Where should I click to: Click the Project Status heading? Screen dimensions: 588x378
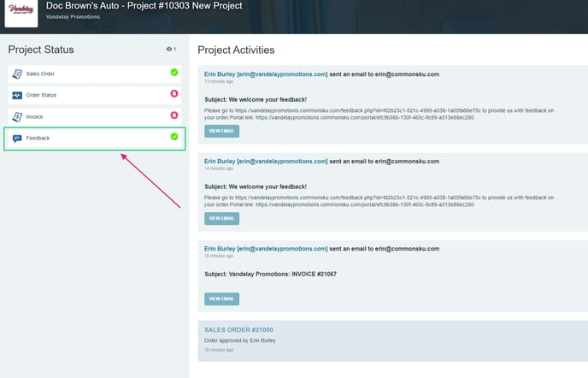pos(41,50)
